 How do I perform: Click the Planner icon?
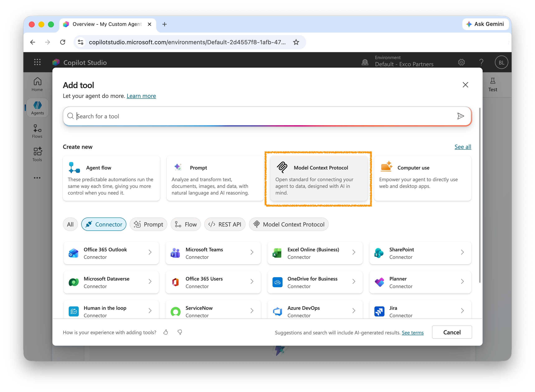pos(379,282)
